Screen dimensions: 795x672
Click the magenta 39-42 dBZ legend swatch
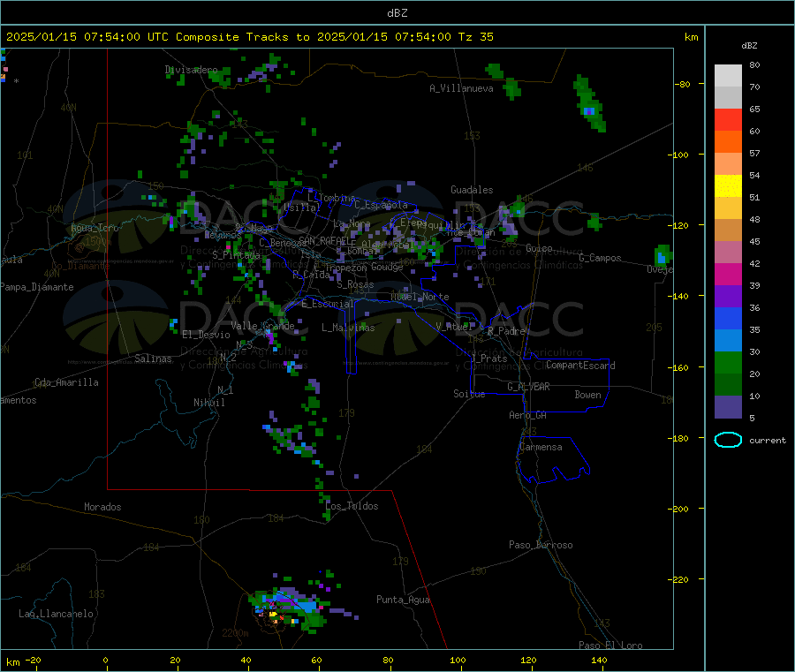tap(728, 274)
